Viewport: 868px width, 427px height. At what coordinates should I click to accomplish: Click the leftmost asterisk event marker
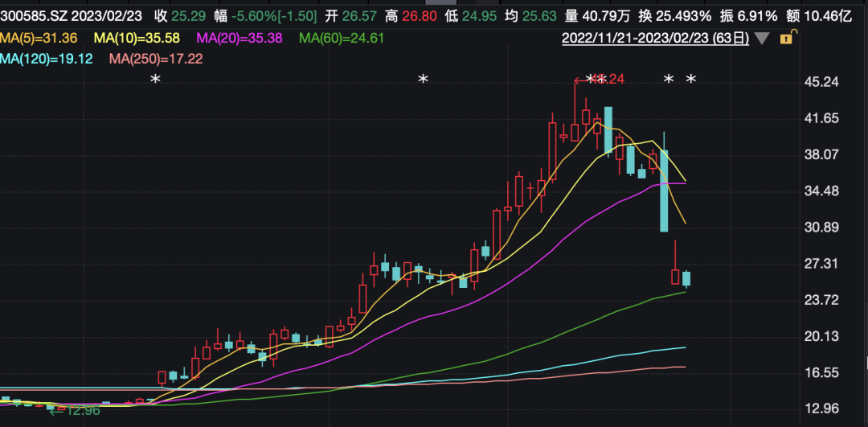tap(156, 80)
